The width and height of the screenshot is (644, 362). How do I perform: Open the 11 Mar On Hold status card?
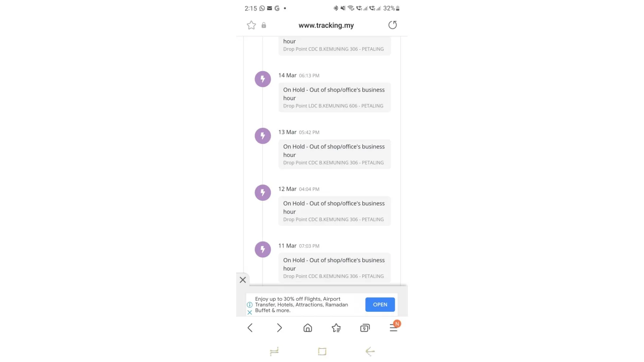pyautogui.click(x=334, y=268)
